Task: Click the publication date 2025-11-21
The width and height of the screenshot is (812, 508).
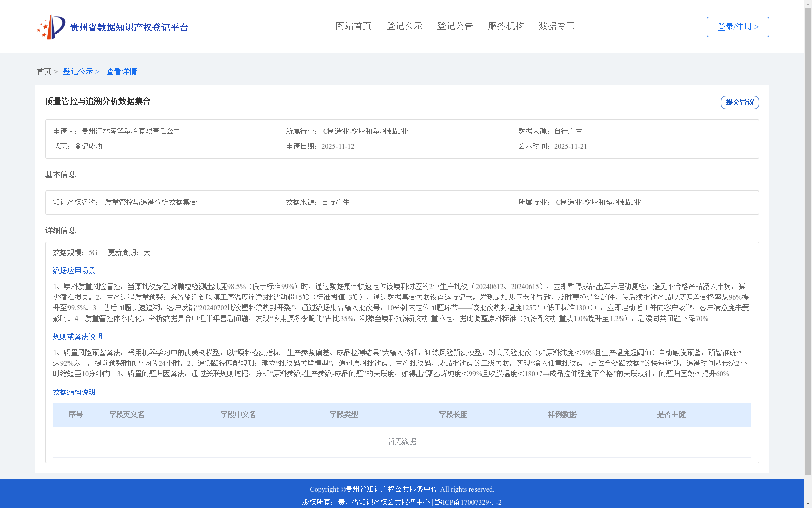Action: [x=570, y=146]
